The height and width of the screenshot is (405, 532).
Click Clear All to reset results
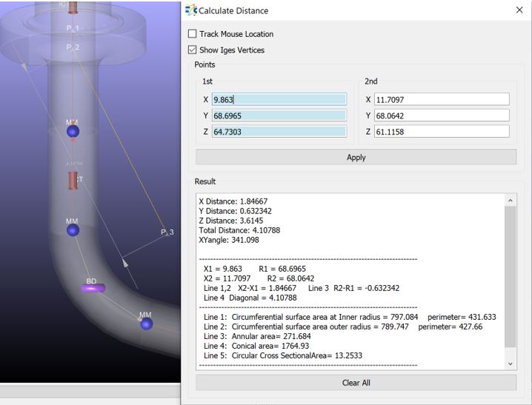(x=356, y=383)
